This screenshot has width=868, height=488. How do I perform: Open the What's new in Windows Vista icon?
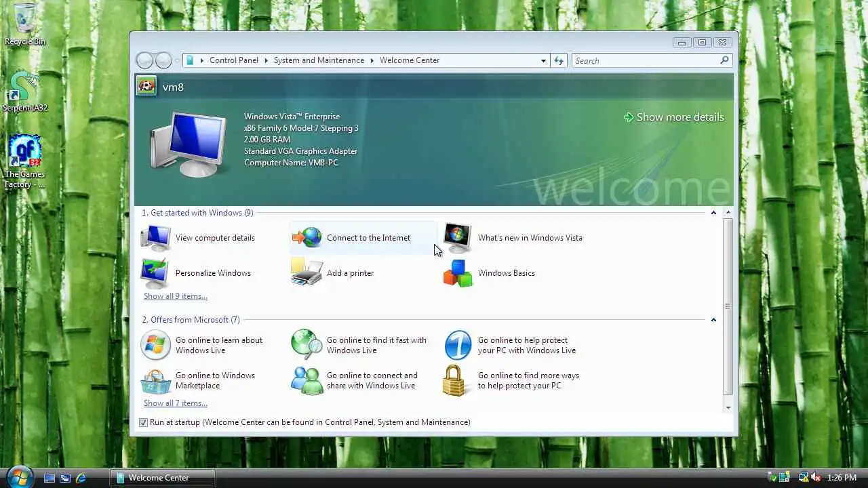point(458,238)
